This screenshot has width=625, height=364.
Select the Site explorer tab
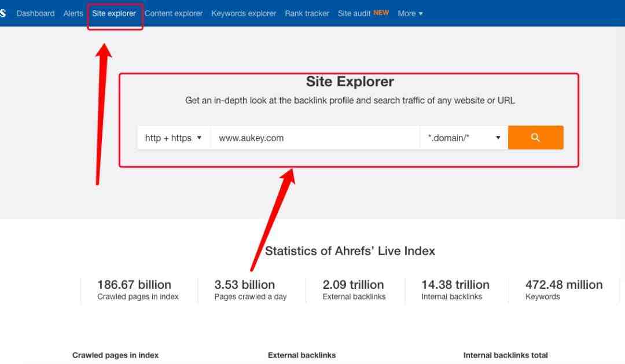(114, 13)
